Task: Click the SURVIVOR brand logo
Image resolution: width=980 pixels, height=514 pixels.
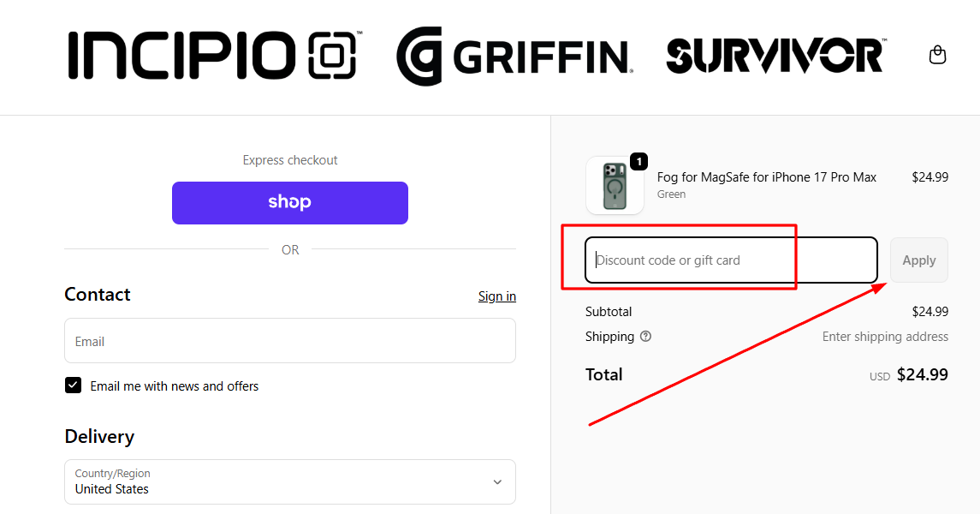Action: pos(775,56)
